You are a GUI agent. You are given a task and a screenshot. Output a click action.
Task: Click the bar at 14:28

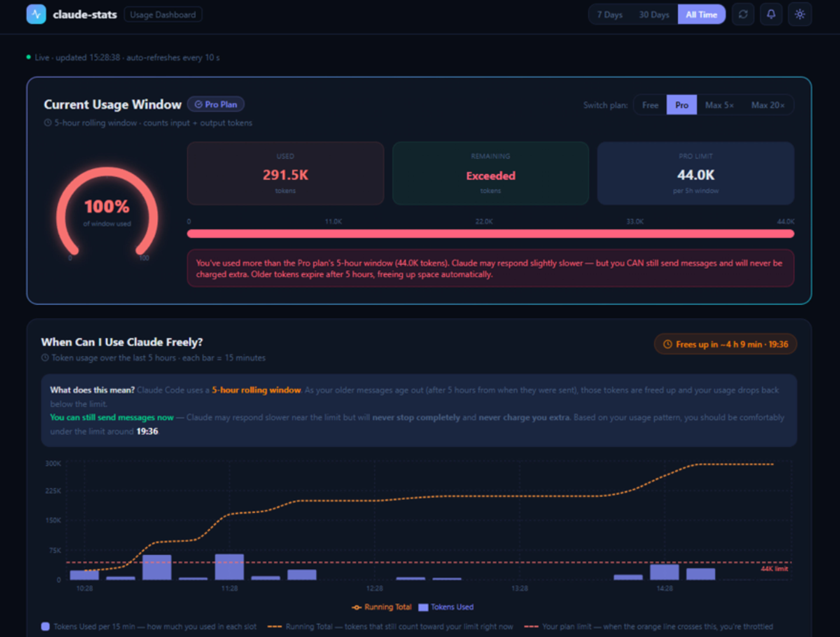(665, 572)
